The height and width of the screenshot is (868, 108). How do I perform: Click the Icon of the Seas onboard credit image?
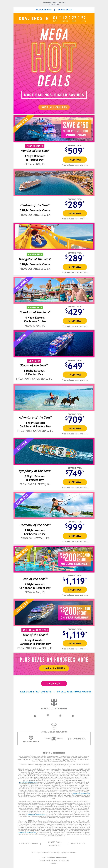tap(54, 559)
